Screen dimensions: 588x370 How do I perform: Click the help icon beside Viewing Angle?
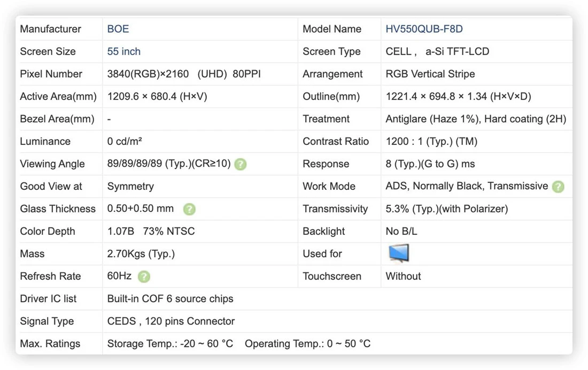241,164
